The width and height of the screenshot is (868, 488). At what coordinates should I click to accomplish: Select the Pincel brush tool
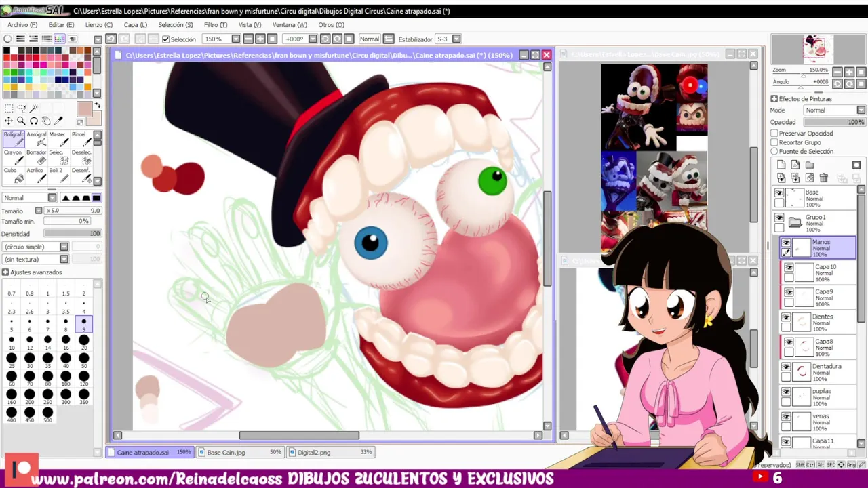pos(80,138)
